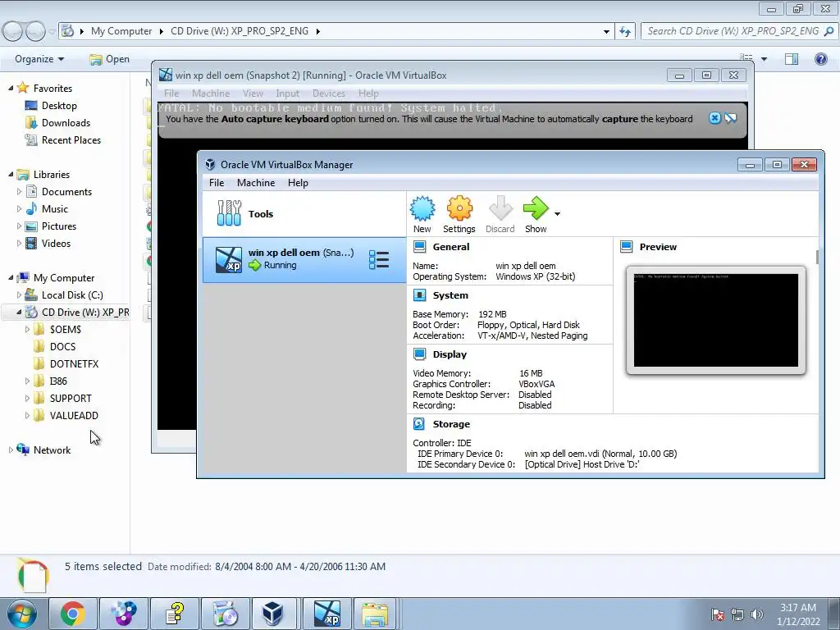Dismiss the Auto capture keyboard notification
The width and height of the screenshot is (840, 630).
pos(714,118)
